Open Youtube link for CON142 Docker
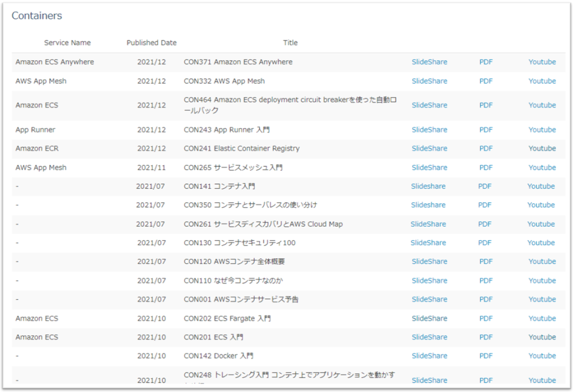This screenshot has width=574, height=392. click(542, 356)
